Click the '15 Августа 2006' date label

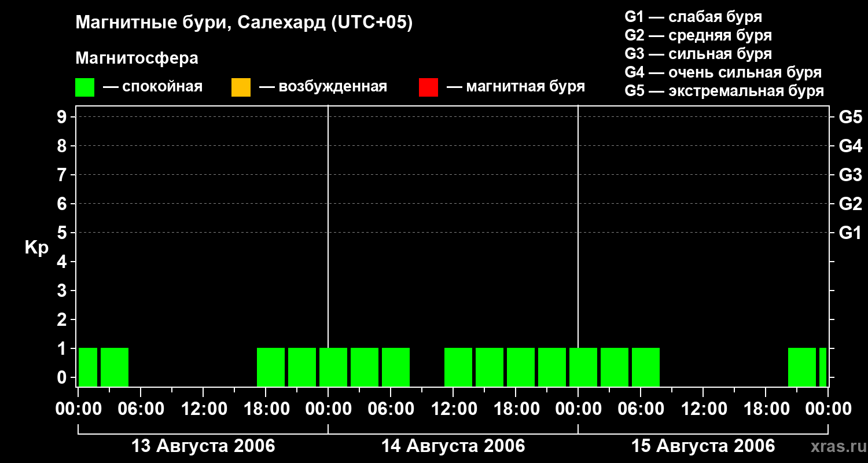[703, 446]
